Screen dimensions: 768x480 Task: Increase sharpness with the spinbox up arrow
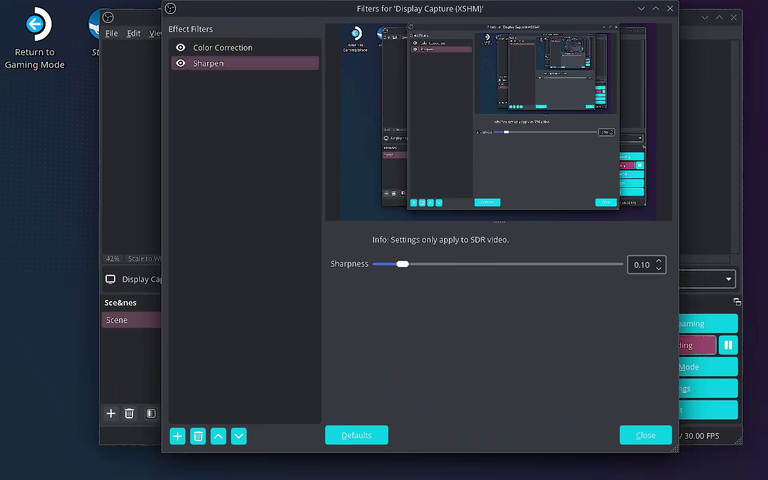pos(659,261)
